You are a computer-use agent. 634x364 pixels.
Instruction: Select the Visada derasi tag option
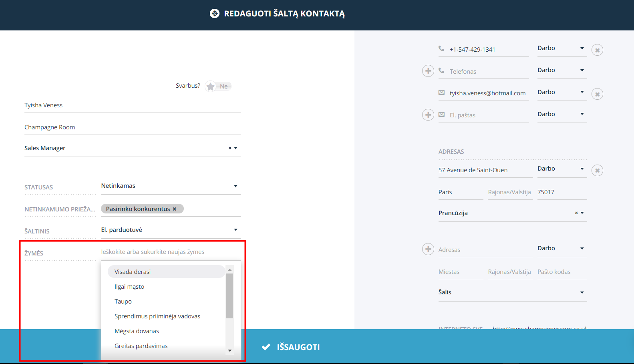click(166, 271)
